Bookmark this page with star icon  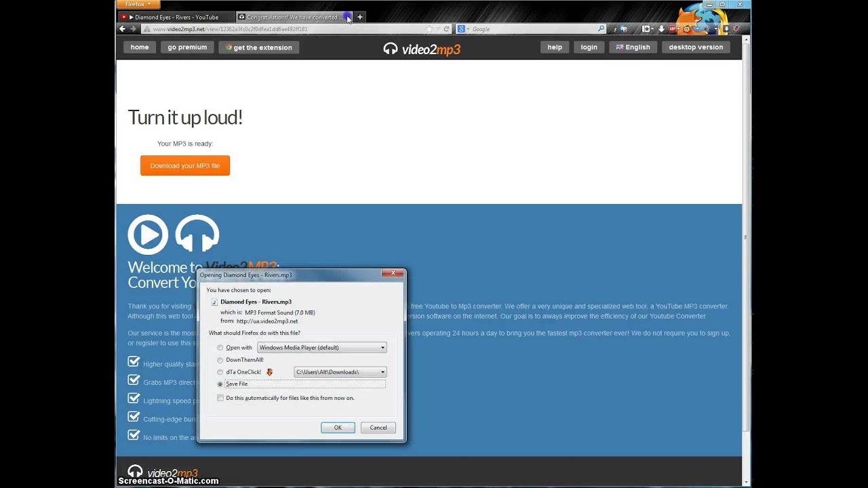click(429, 29)
